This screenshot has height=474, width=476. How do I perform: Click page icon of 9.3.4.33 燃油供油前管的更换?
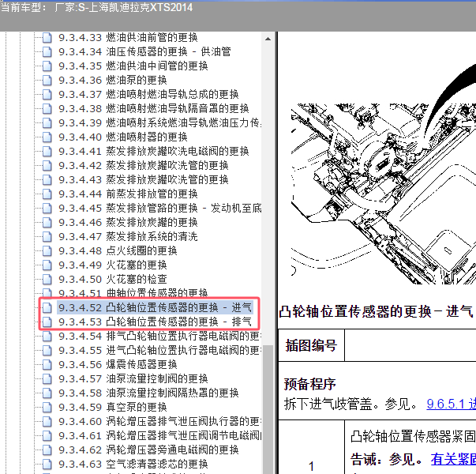[47, 38]
